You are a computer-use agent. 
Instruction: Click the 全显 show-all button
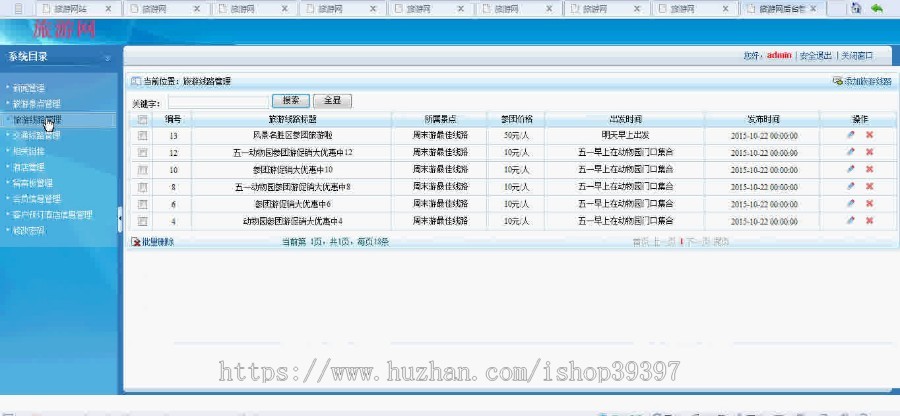pyautogui.click(x=333, y=100)
